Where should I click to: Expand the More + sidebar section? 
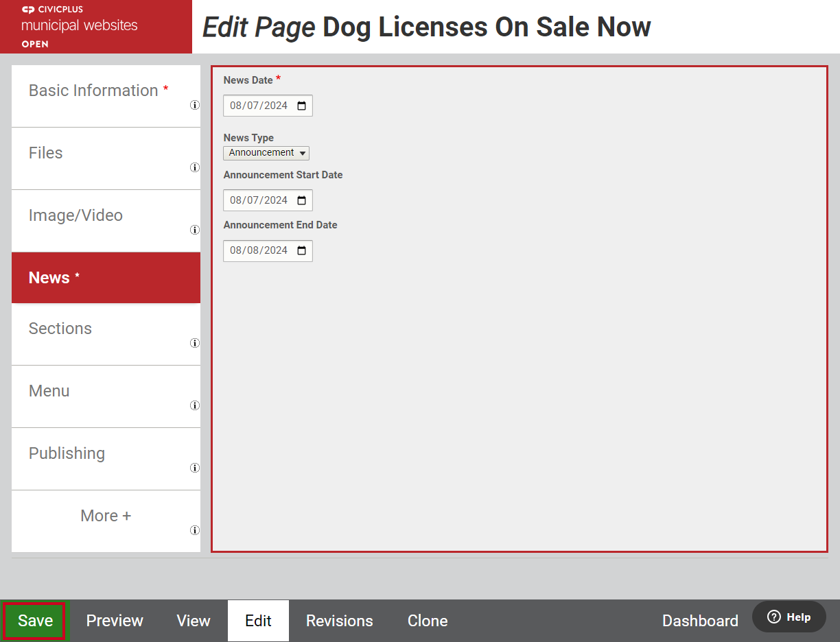tap(106, 516)
